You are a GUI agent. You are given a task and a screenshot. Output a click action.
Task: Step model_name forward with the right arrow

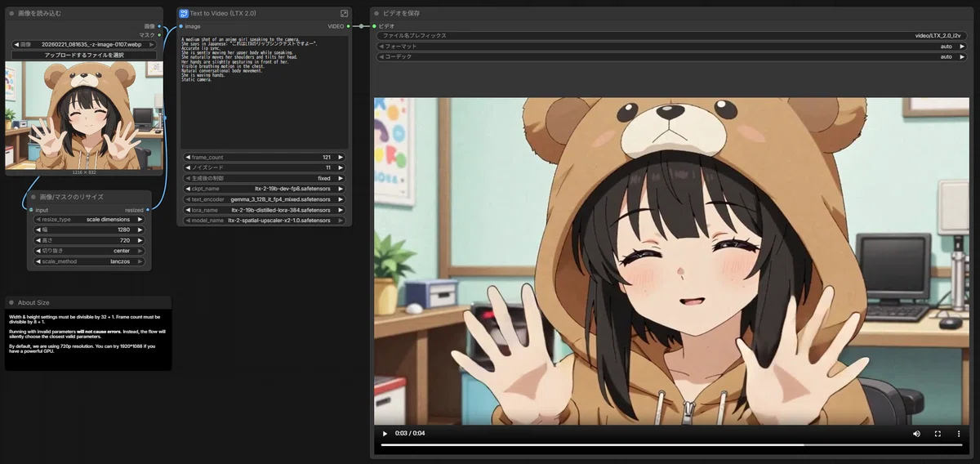341,221
